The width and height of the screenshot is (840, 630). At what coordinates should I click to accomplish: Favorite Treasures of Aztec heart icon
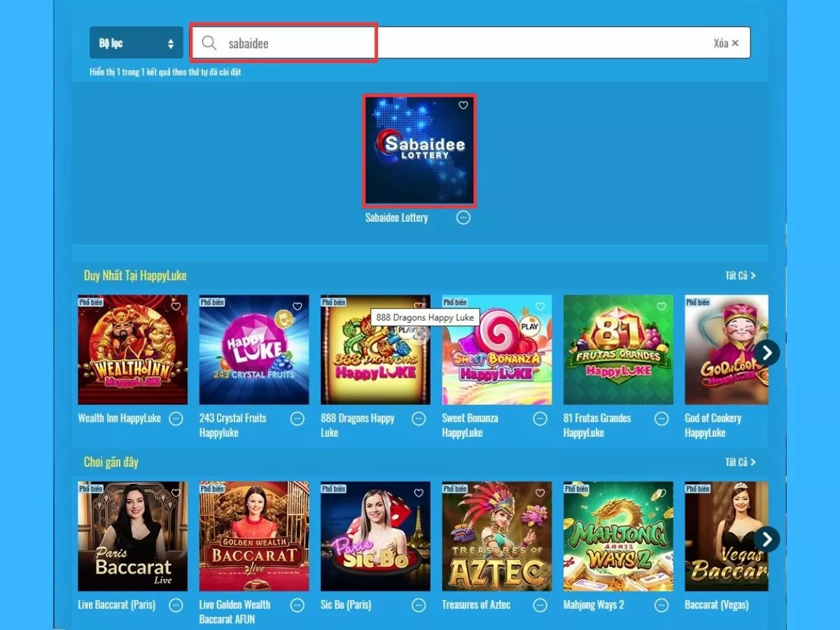tap(540, 493)
